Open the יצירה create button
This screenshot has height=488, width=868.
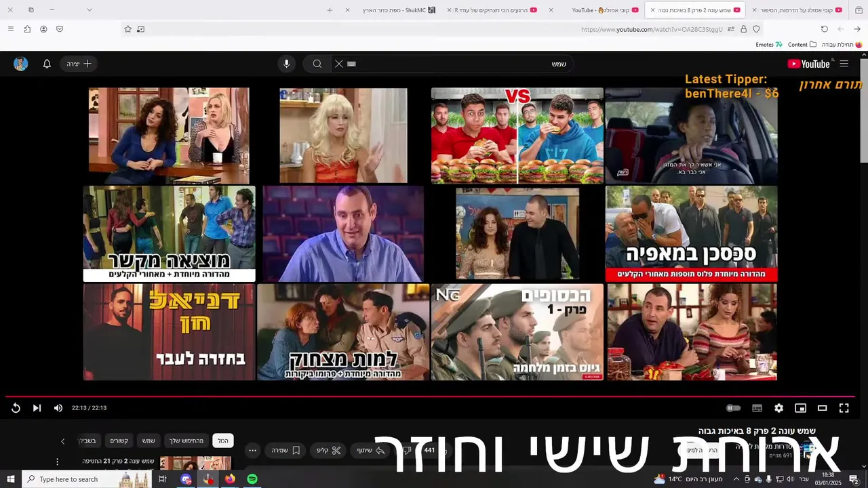79,64
